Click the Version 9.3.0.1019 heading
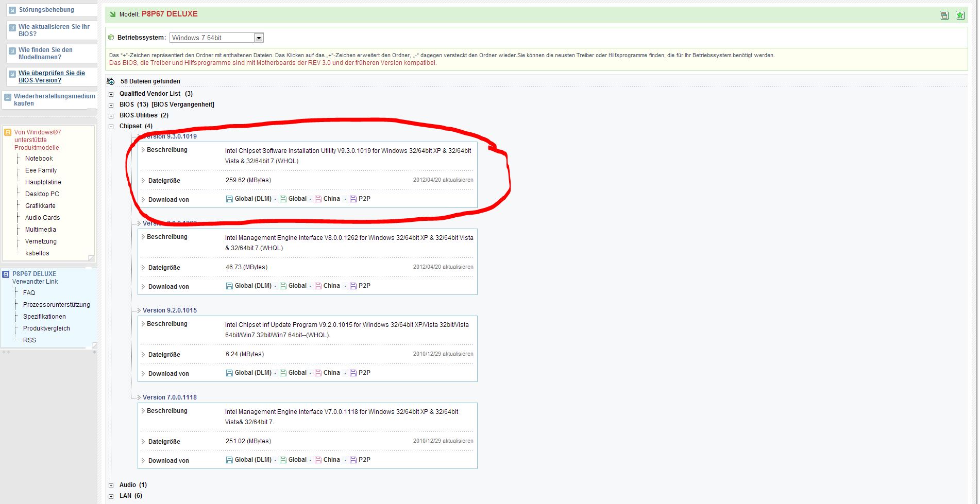Screen dimensions: 980x504 pyautogui.click(x=170, y=136)
